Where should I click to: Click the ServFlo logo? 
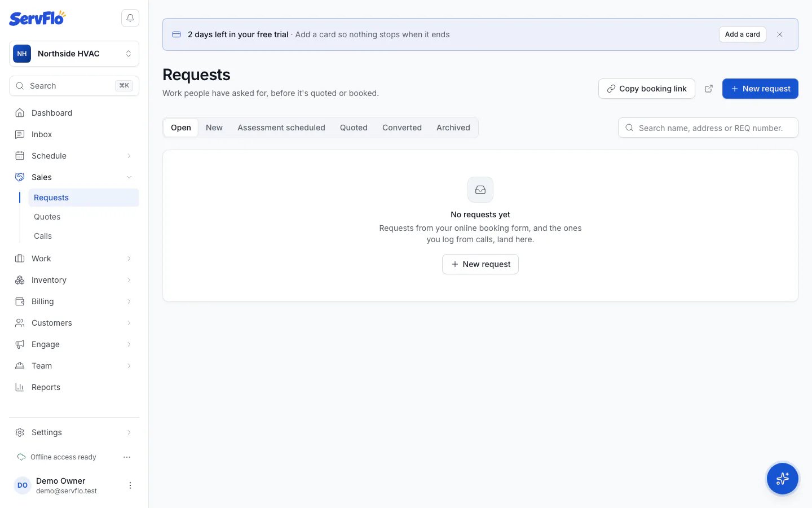click(x=37, y=18)
